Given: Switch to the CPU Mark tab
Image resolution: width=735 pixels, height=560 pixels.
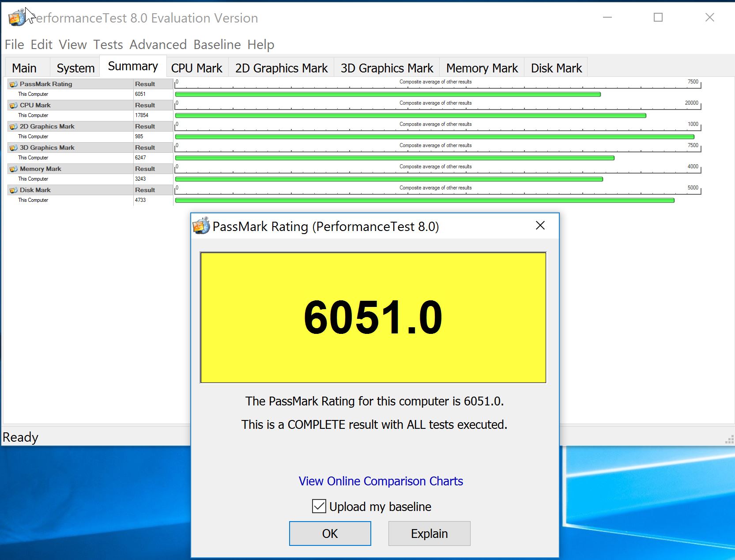Looking at the screenshot, I should [x=197, y=68].
